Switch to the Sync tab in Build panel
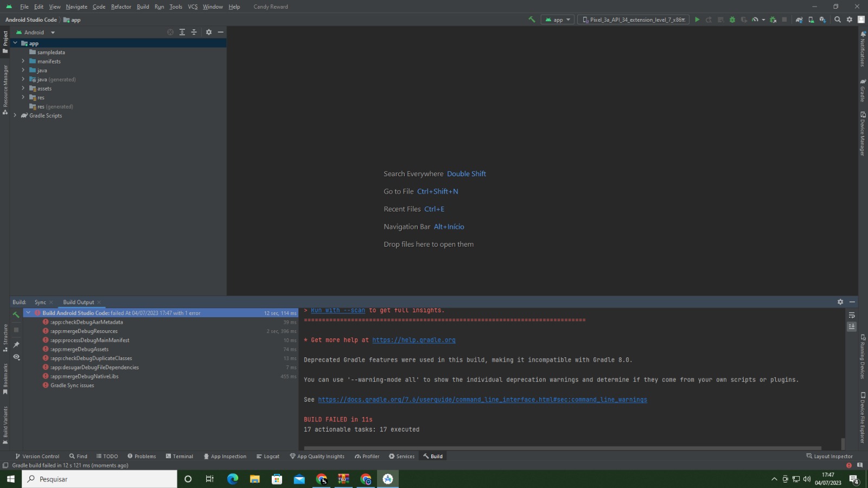The width and height of the screenshot is (868, 488). 40,302
